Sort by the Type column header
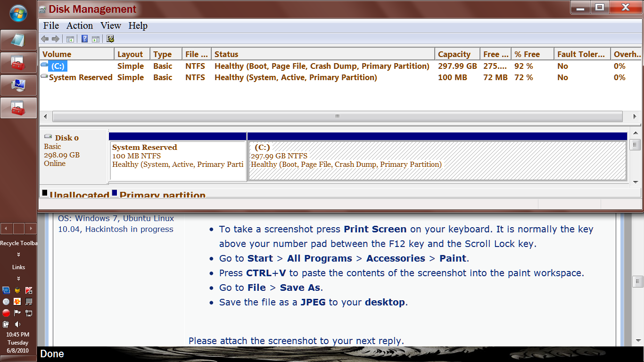The width and height of the screenshot is (644, 362). click(x=166, y=54)
